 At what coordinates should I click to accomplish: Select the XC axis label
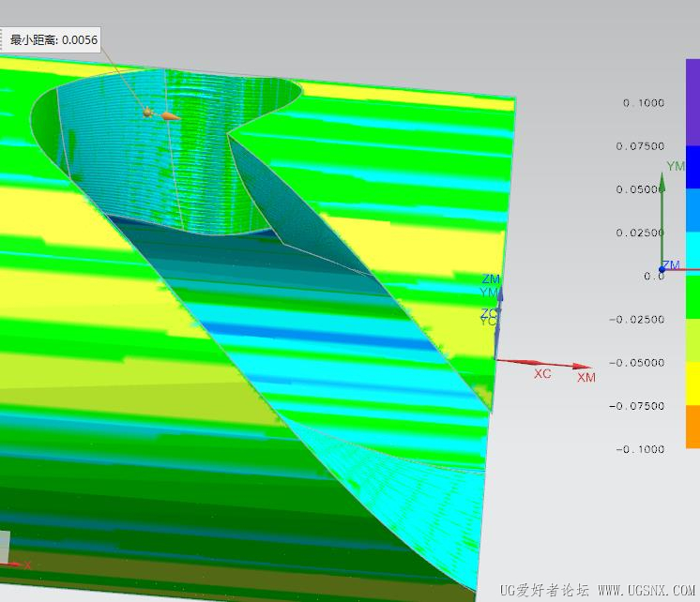point(542,374)
